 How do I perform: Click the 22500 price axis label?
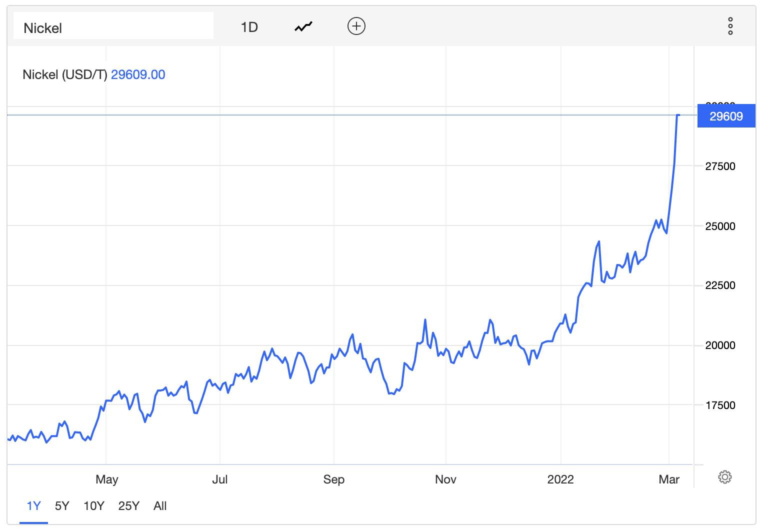pos(720,285)
